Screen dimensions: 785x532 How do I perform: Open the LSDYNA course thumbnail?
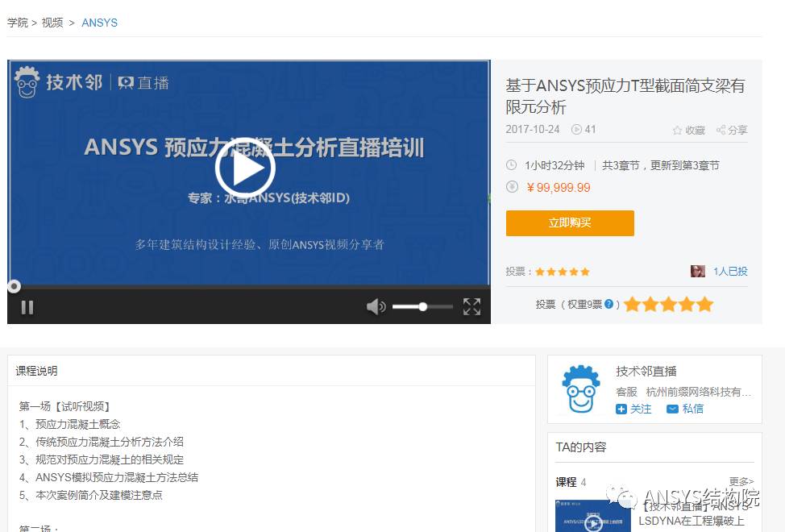point(593,516)
